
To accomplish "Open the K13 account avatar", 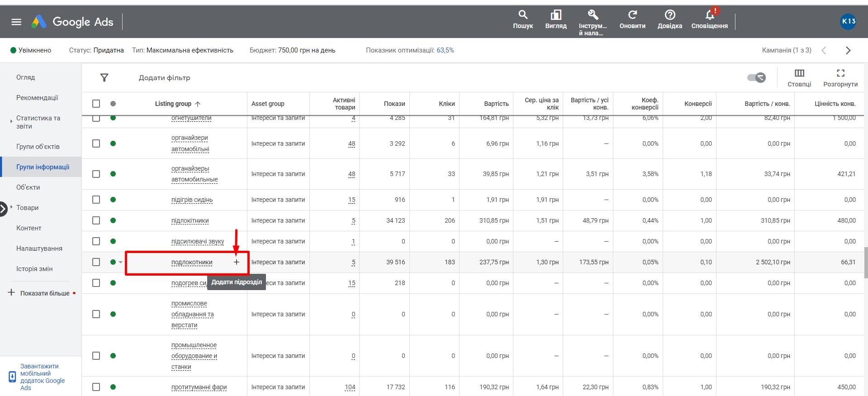I will [x=848, y=21].
